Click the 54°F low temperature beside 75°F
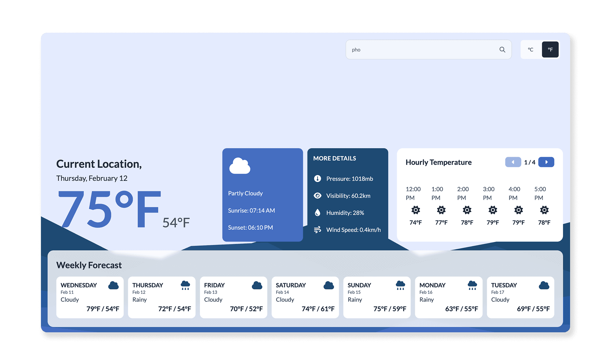This screenshot has height=364, width=610. coord(176,223)
